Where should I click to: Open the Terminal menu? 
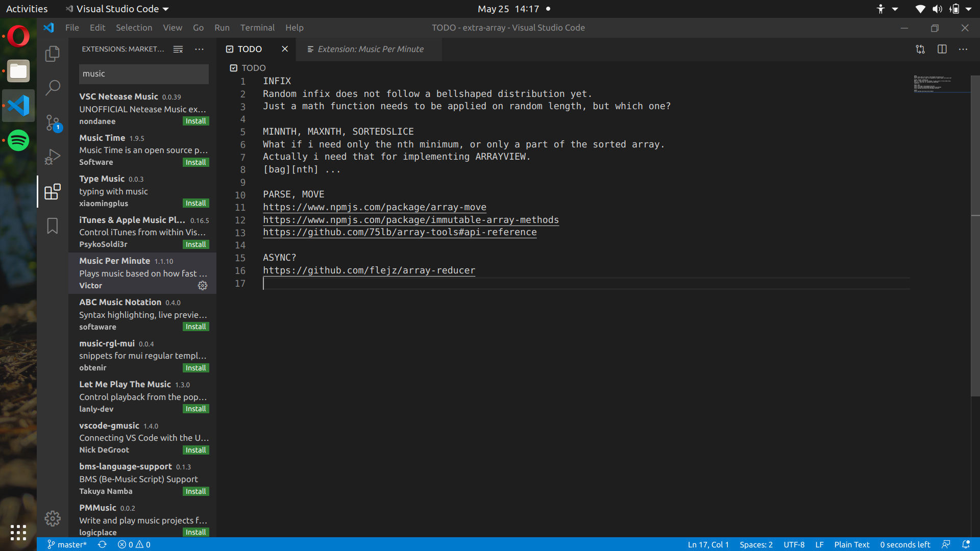click(257, 28)
